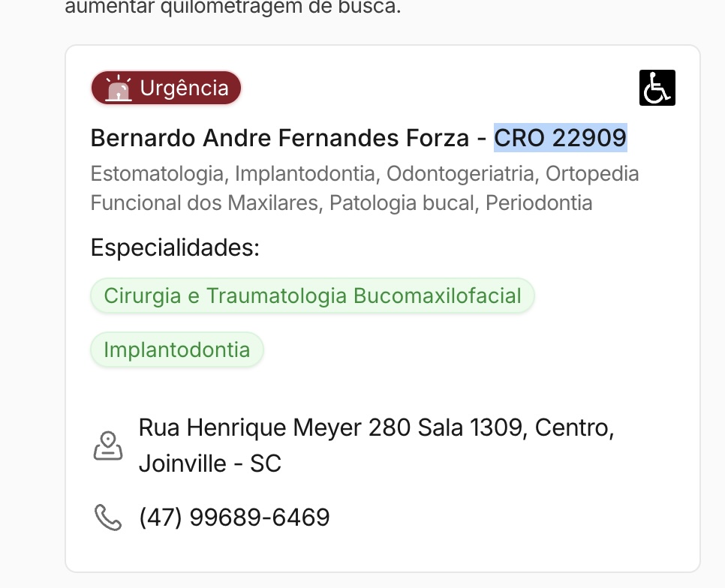Image resolution: width=725 pixels, height=588 pixels.
Task: Click the highlighted CRO 22909 text
Action: click(x=560, y=138)
